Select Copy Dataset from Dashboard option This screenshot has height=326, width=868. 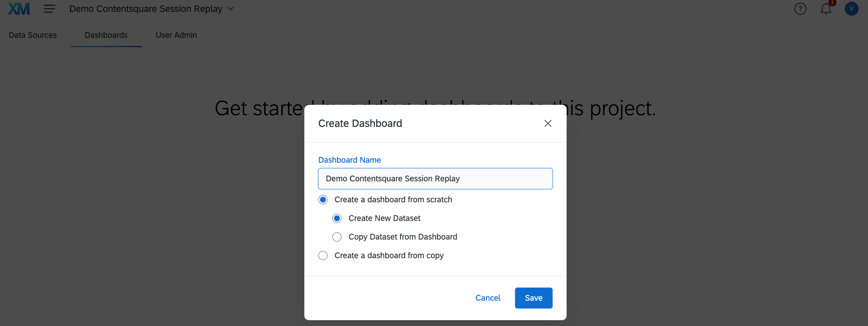(336, 237)
